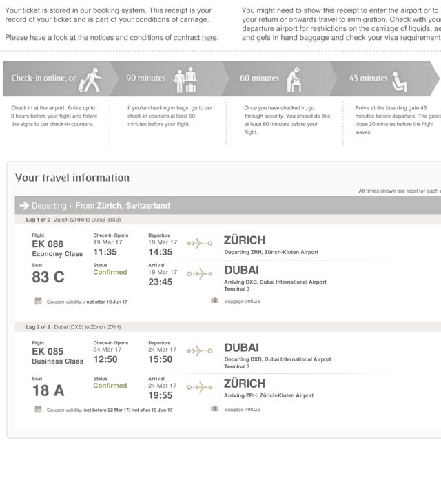
Task: Click the Departing arrow icon in header
Action: (24, 205)
